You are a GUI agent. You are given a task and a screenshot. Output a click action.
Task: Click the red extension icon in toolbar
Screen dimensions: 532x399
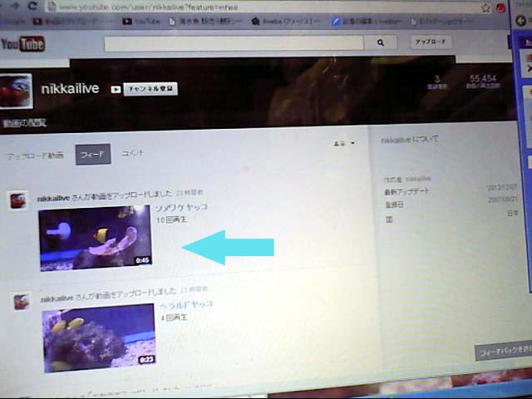[x=501, y=8]
